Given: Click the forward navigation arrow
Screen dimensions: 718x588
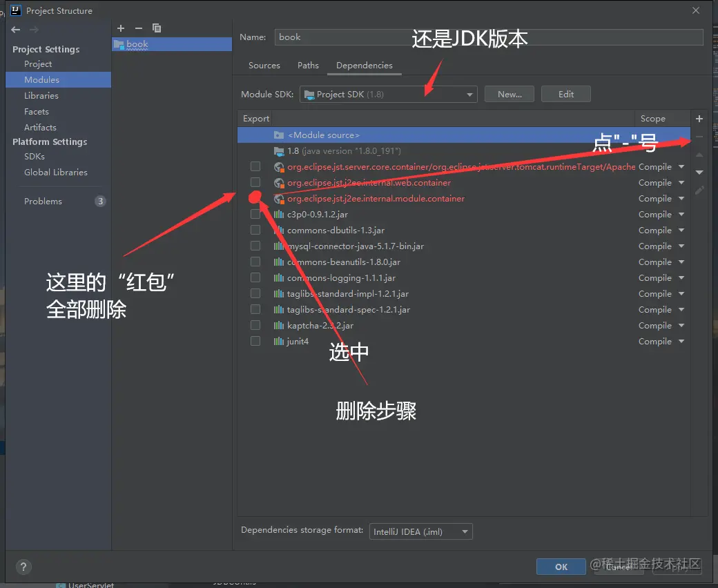Looking at the screenshot, I should tap(34, 30).
